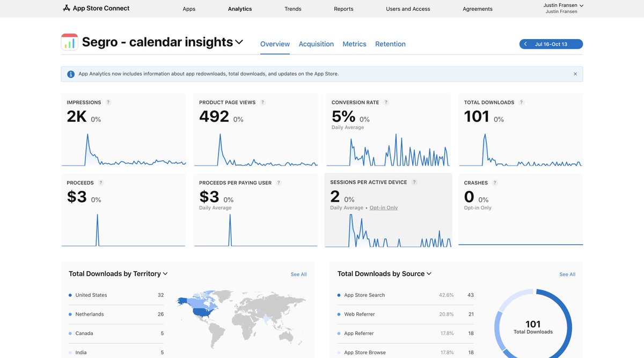Click the Crashes metric help icon

tap(494, 182)
